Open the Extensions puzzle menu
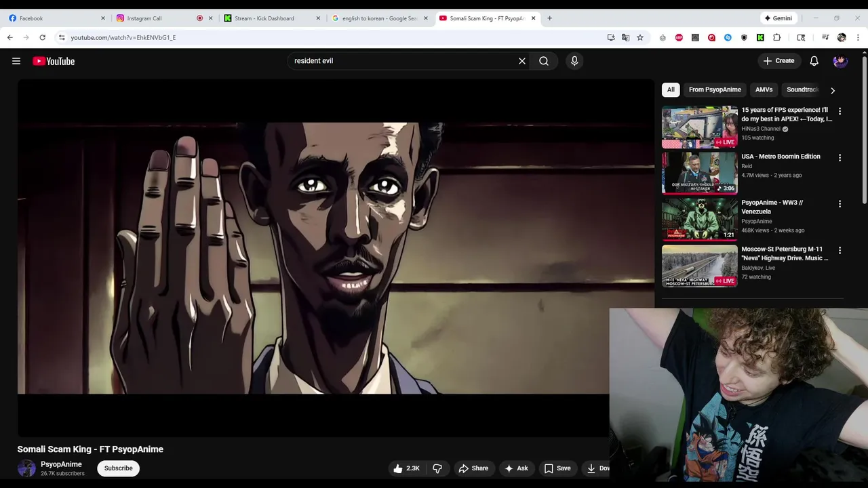The image size is (868, 488). click(x=777, y=37)
